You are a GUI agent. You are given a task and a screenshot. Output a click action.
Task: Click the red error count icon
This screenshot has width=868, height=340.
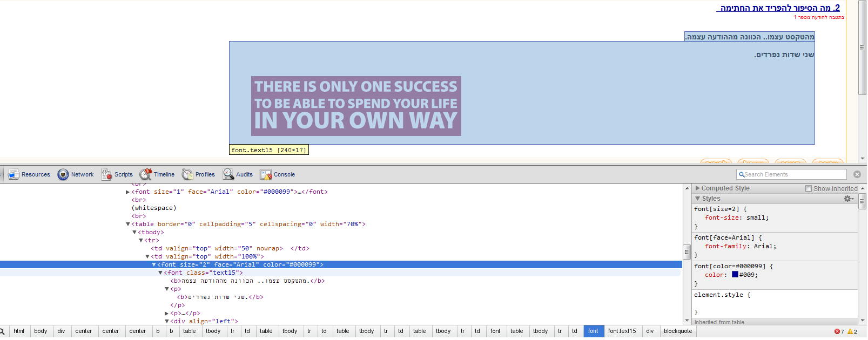[x=837, y=331]
